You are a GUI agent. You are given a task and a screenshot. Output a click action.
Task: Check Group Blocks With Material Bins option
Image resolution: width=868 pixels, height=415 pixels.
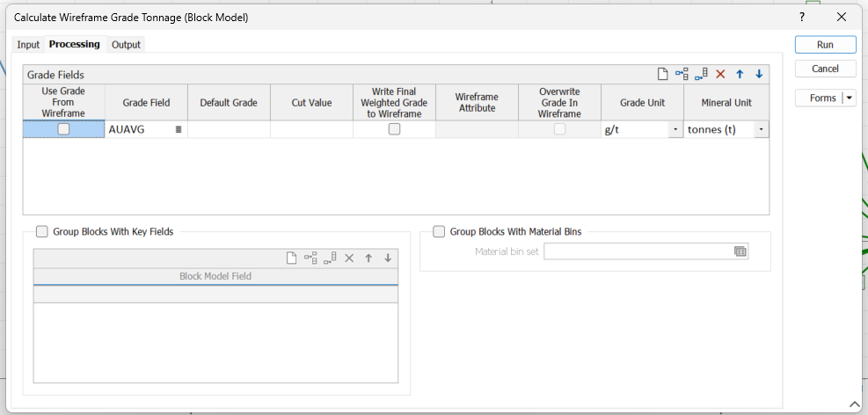(439, 232)
